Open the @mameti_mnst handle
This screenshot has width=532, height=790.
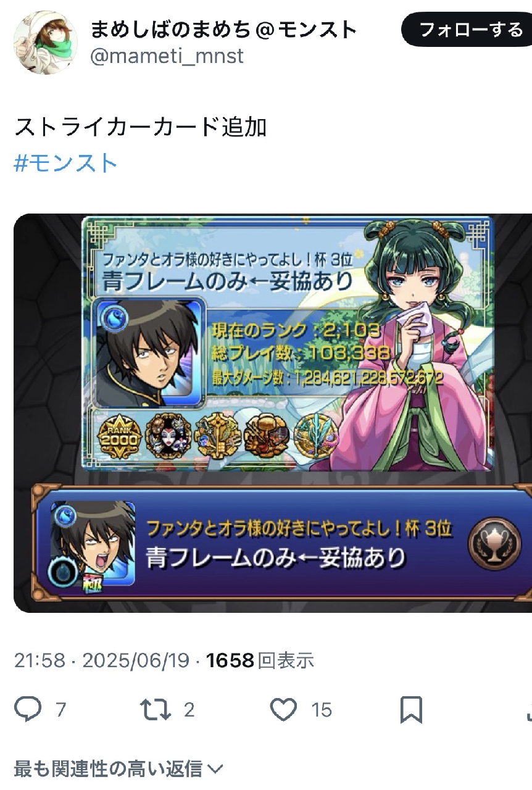[x=167, y=56]
